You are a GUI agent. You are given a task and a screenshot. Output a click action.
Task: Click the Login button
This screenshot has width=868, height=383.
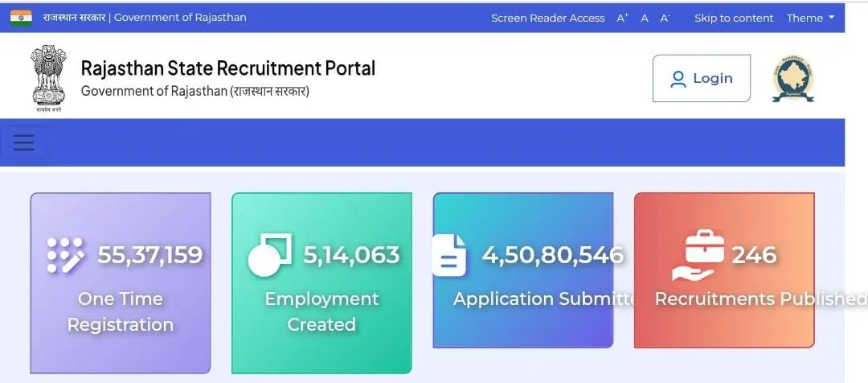(702, 78)
